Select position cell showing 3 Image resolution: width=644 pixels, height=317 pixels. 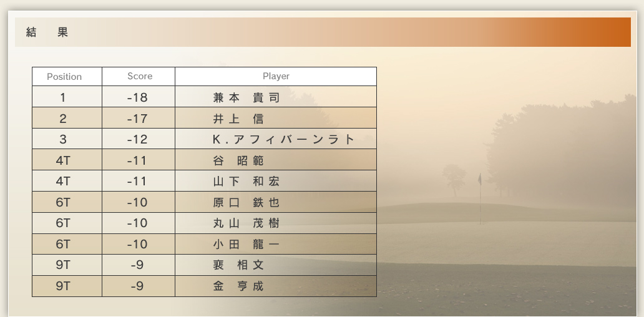[63, 140]
